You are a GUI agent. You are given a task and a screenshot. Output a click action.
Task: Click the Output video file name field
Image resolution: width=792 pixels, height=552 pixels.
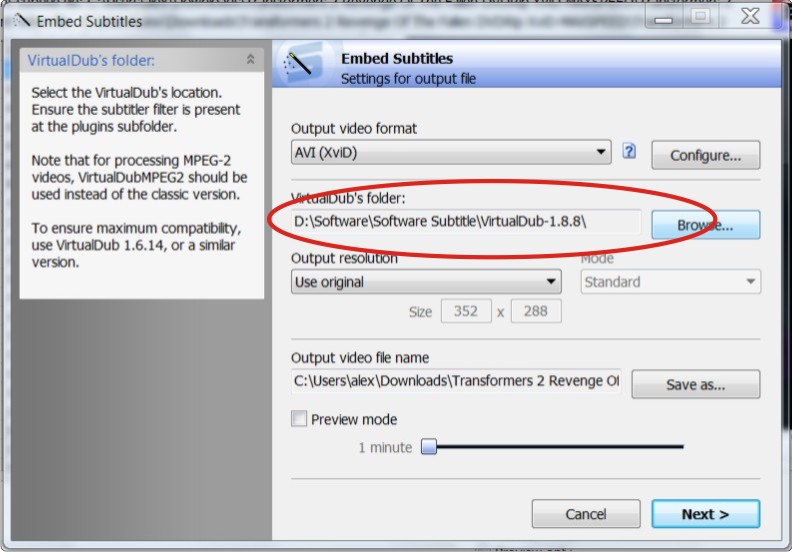[x=456, y=381]
